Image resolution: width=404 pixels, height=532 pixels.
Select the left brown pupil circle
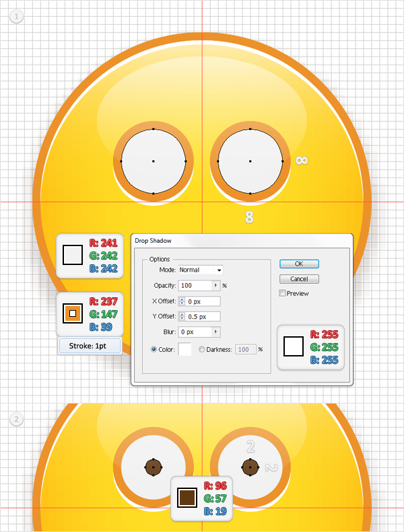click(x=154, y=467)
